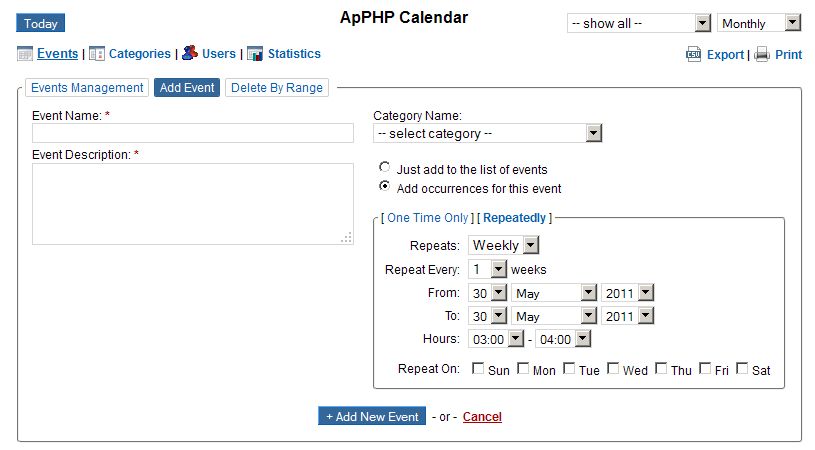Select 'Add occurrences for this event' radio
The height and width of the screenshot is (450, 815).
pyautogui.click(x=385, y=187)
